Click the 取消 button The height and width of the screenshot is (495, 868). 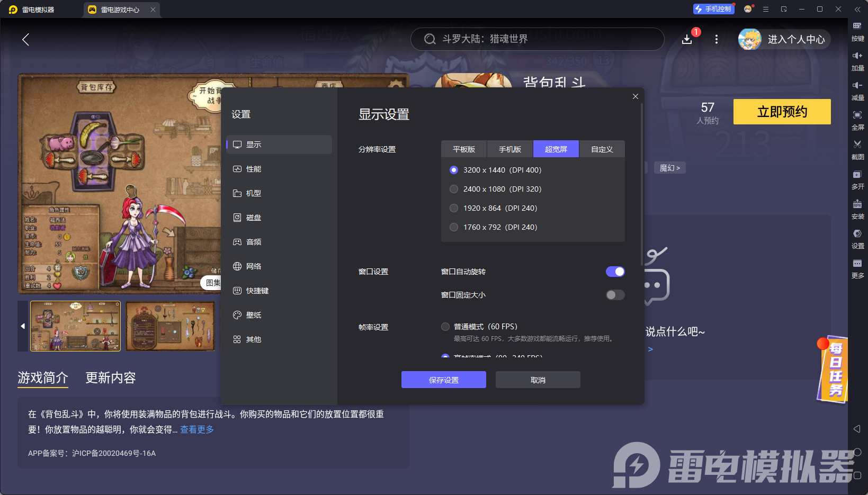[x=538, y=380]
